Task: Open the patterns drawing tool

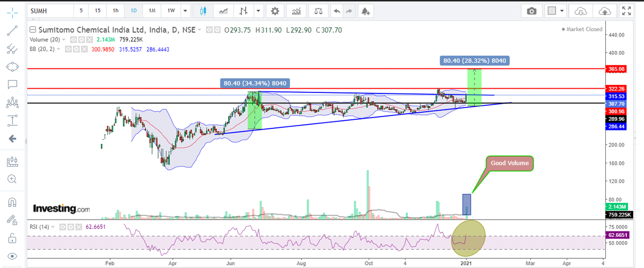Action: tap(13, 102)
